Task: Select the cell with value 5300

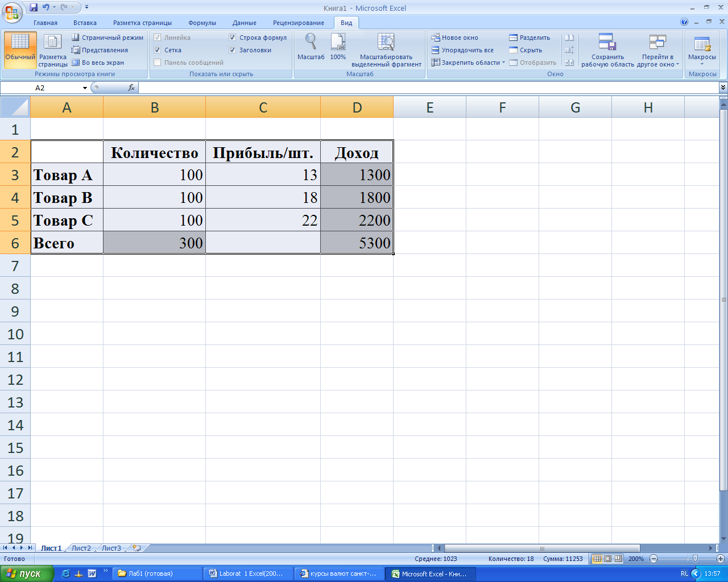Action: [x=357, y=243]
